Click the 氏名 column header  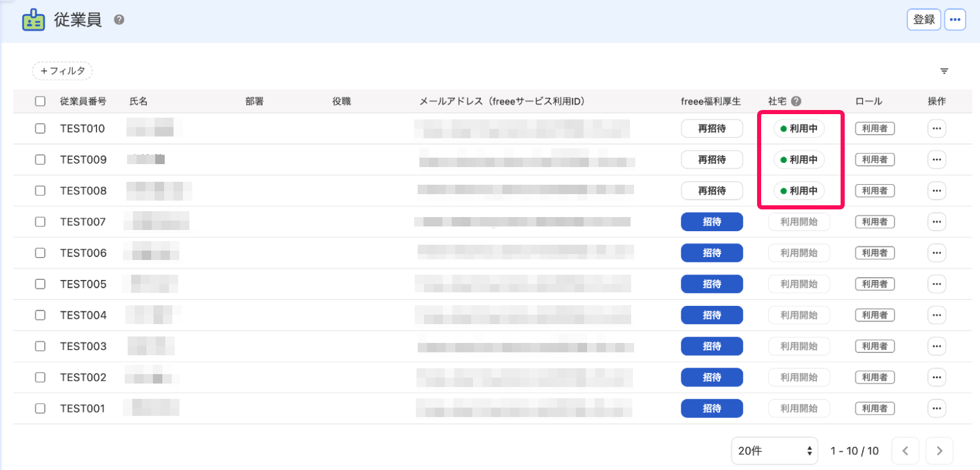pyautogui.click(x=138, y=101)
